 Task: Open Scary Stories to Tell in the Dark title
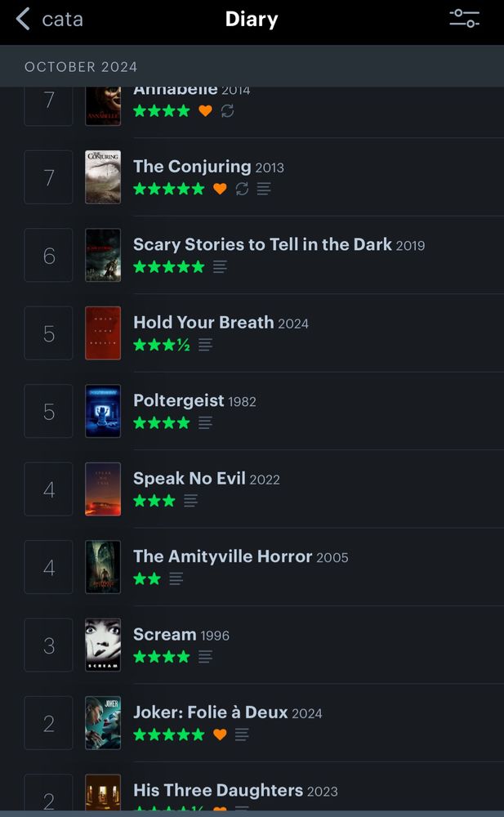[262, 244]
